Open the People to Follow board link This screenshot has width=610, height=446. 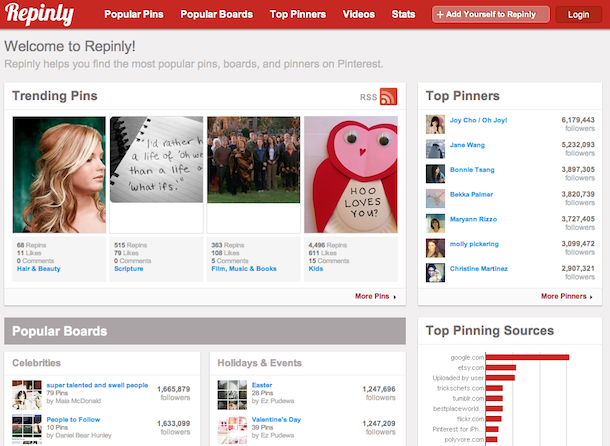(x=73, y=420)
